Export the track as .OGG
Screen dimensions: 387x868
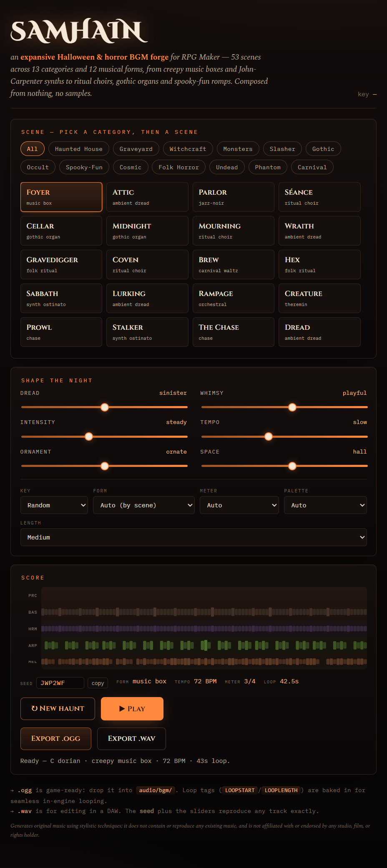56,739
